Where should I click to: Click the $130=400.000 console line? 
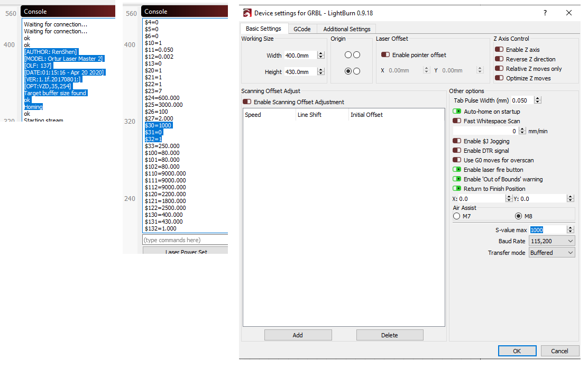pos(164,215)
